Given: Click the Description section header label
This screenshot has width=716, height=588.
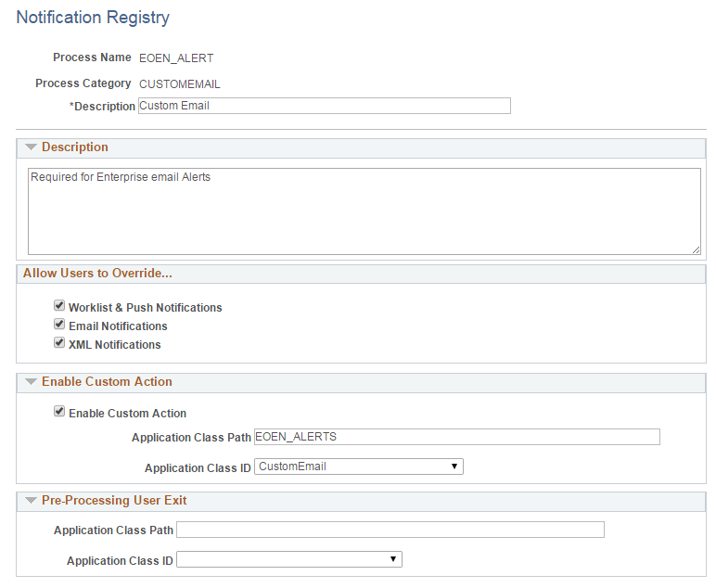Looking at the screenshot, I should pos(75,147).
